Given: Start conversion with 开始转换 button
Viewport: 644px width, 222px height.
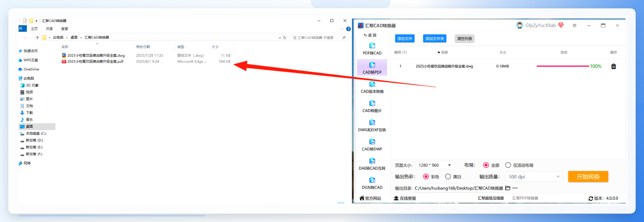Looking at the screenshot, I should tap(588, 176).
